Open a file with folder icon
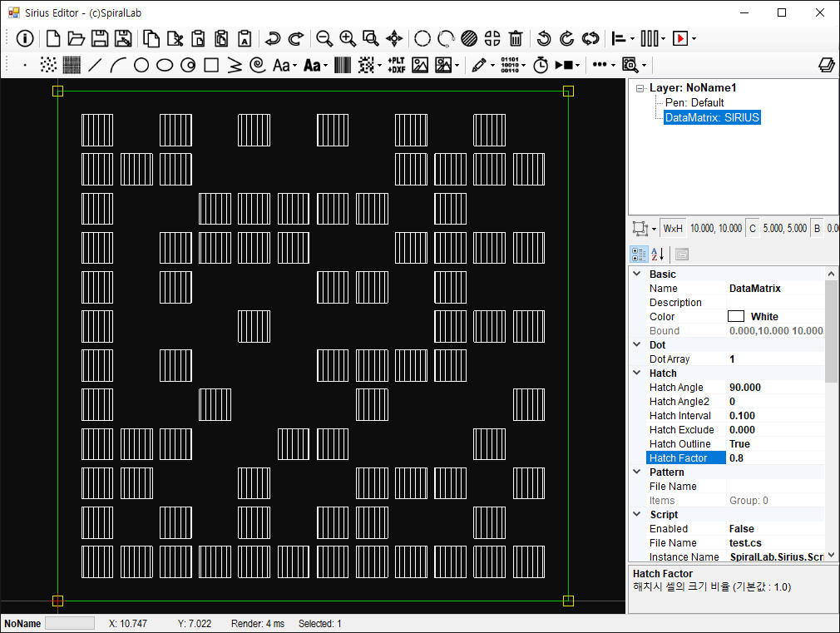This screenshot has width=840, height=633. (x=76, y=38)
